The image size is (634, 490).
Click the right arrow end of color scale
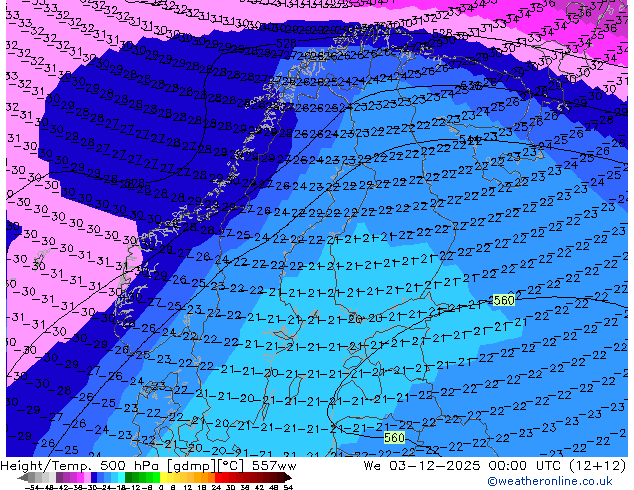pos(288,478)
